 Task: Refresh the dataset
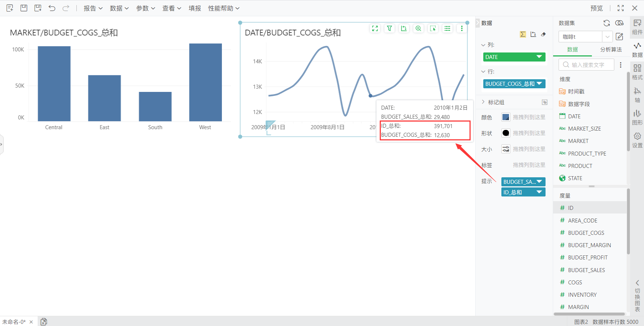coord(607,23)
